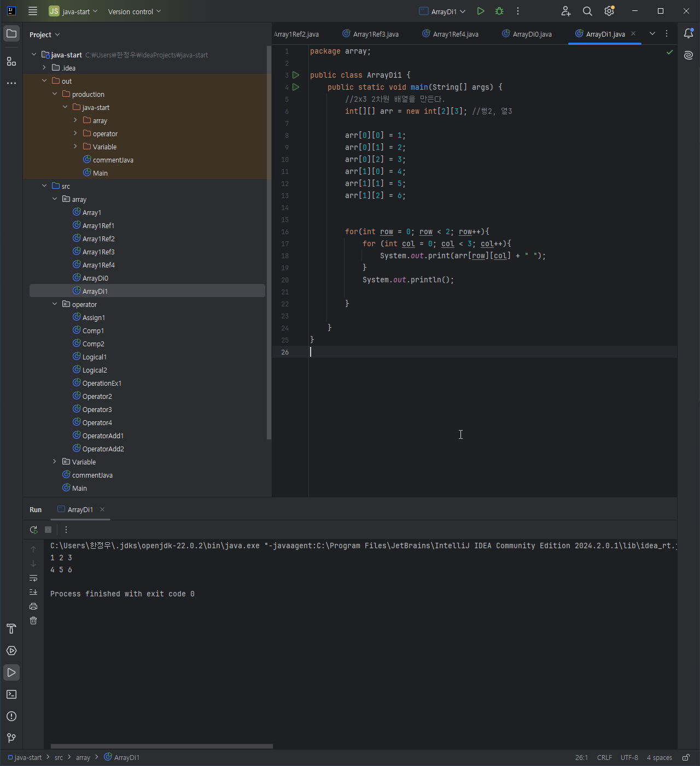Open the Terminal tool window
The image size is (700, 766).
click(11, 694)
